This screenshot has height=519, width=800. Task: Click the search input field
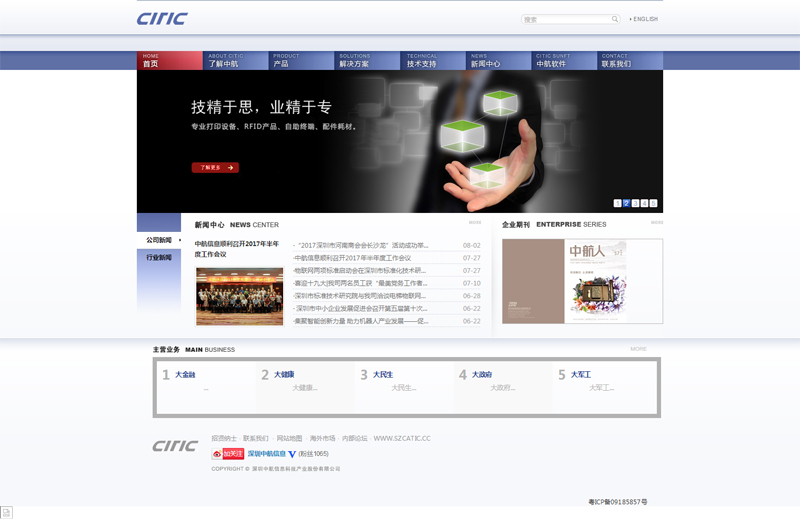tap(565, 19)
